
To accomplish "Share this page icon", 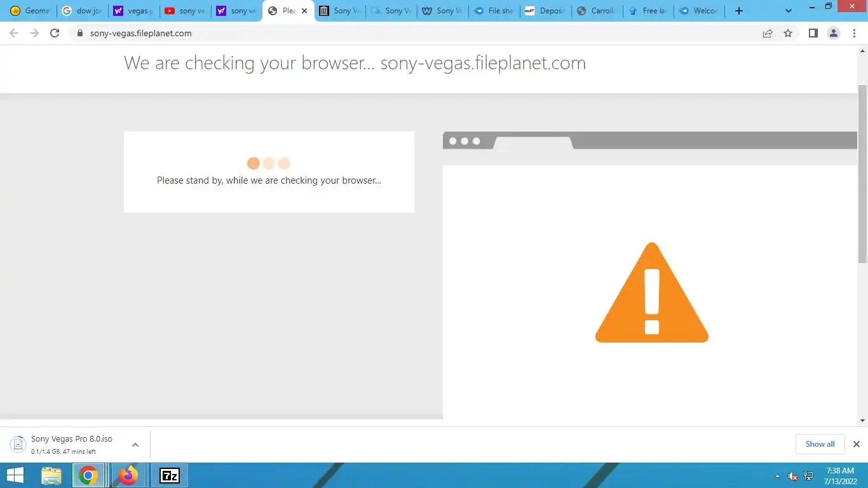I will point(768,33).
